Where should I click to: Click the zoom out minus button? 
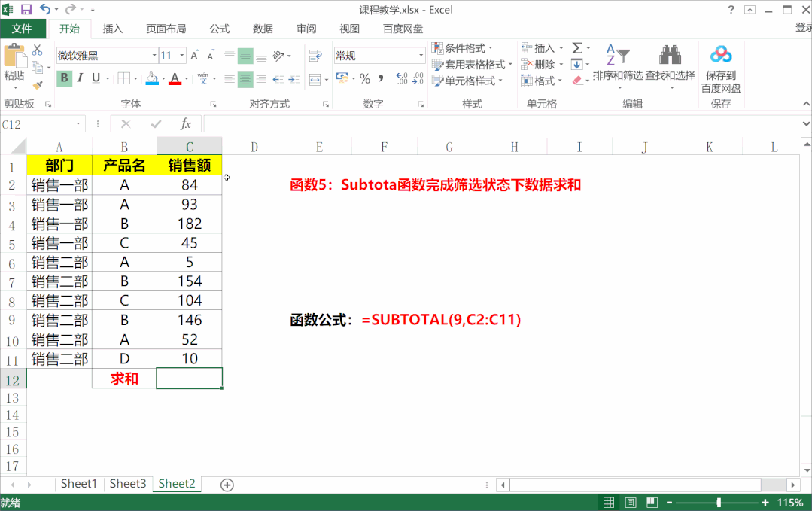(669, 503)
